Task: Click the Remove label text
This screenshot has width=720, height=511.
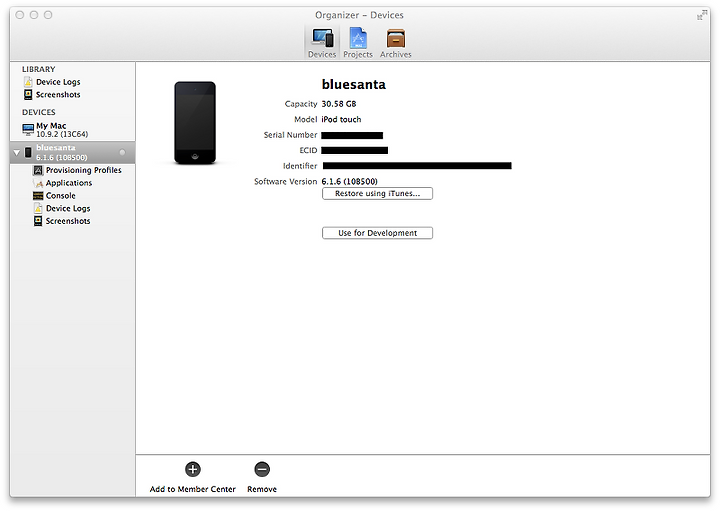Action: click(x=262, y=489)
